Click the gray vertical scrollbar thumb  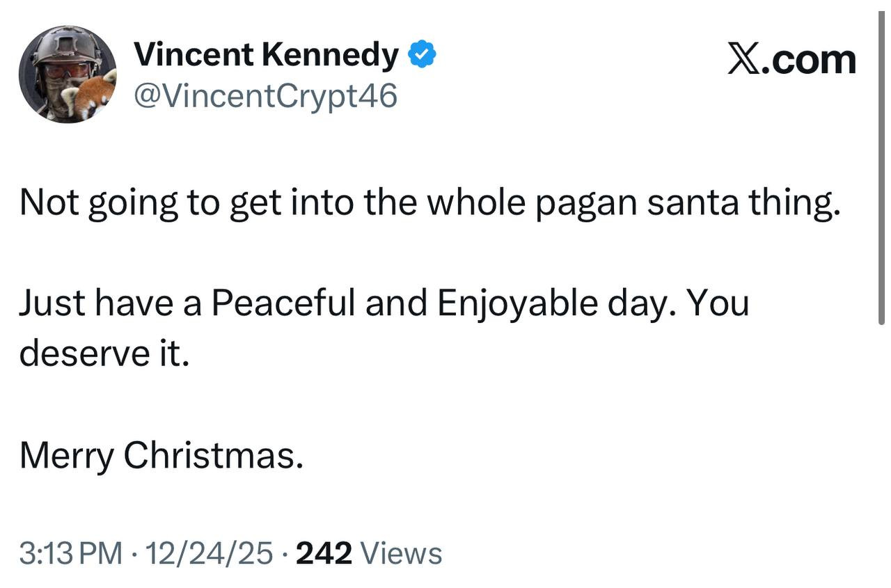coord(883,167)
